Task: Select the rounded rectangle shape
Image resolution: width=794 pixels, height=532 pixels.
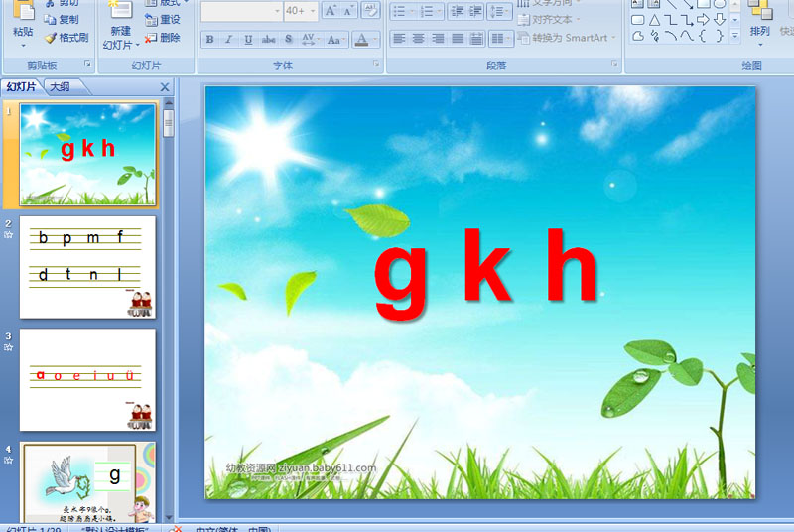Action: click(638, 20)
